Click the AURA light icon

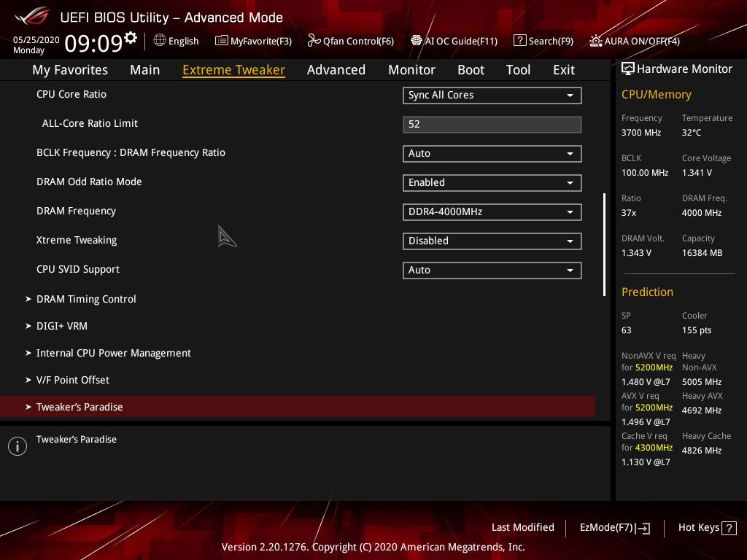click(595, 41)
